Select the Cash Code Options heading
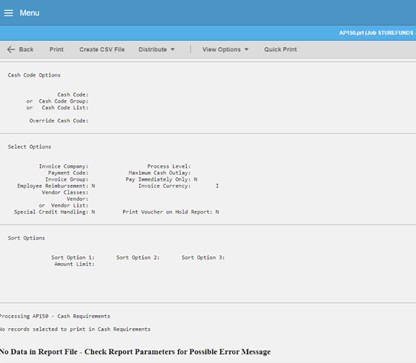Viewport: 416px width, 363px height. 34,75
